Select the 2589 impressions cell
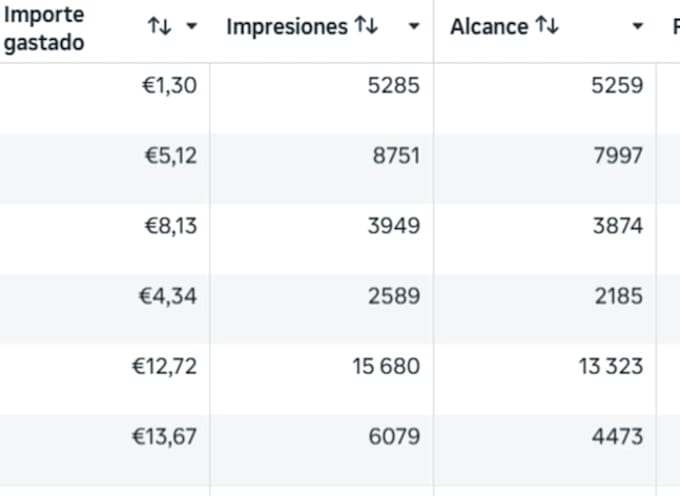Viewport: 680px width, 496px height. pyautogui.click(x=394, y=297)
